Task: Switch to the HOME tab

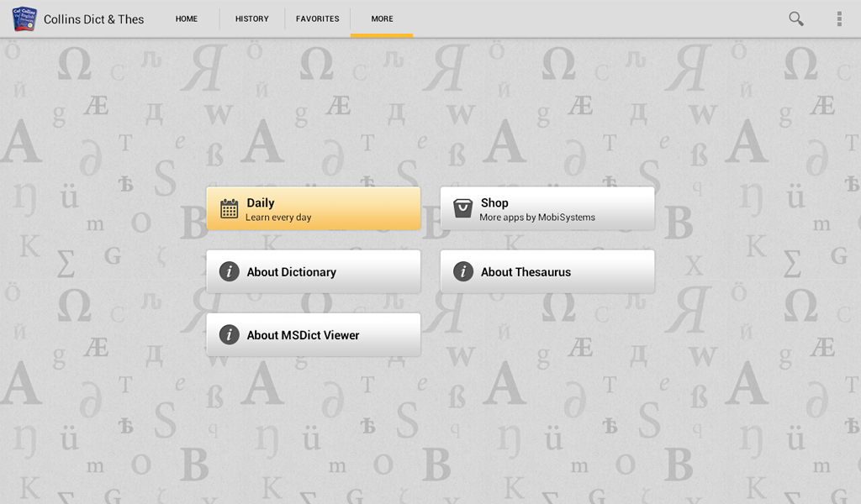Action: pyautogui.click(x=186, y=18)
